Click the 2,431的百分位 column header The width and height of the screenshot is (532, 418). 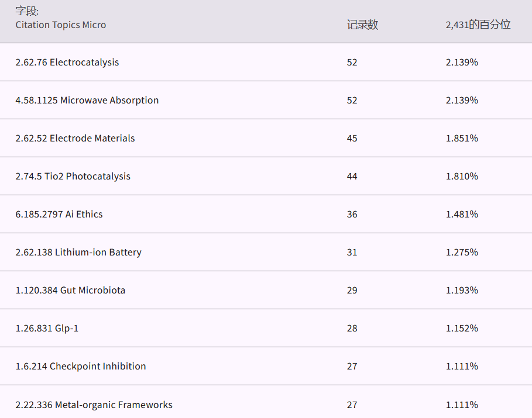click(x=478, y=25)
